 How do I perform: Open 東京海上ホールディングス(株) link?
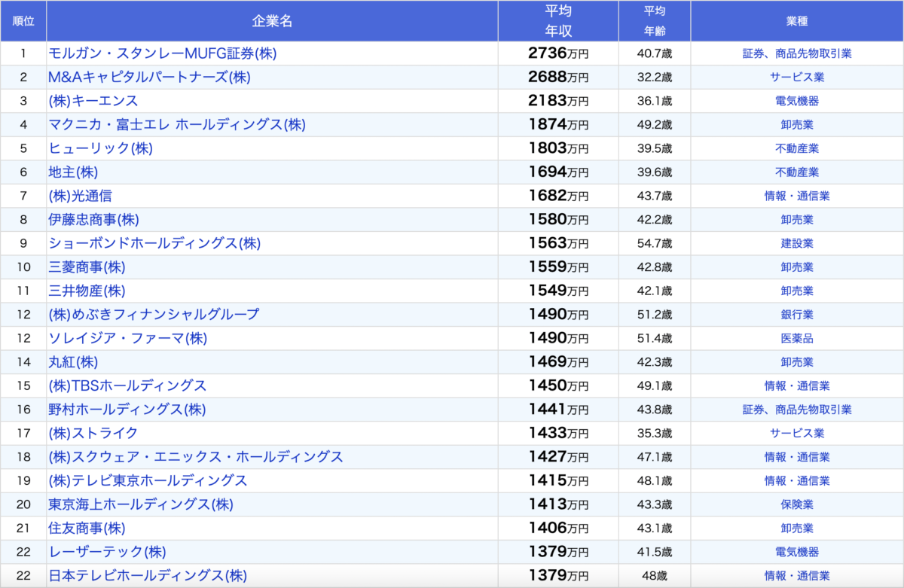pos(141,504)
